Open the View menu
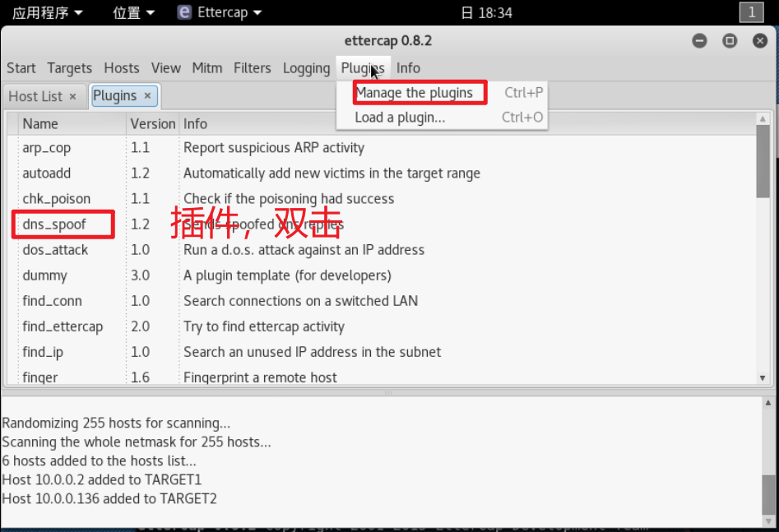Viewport: 779px width, 532px height. [x=166, y=68]
